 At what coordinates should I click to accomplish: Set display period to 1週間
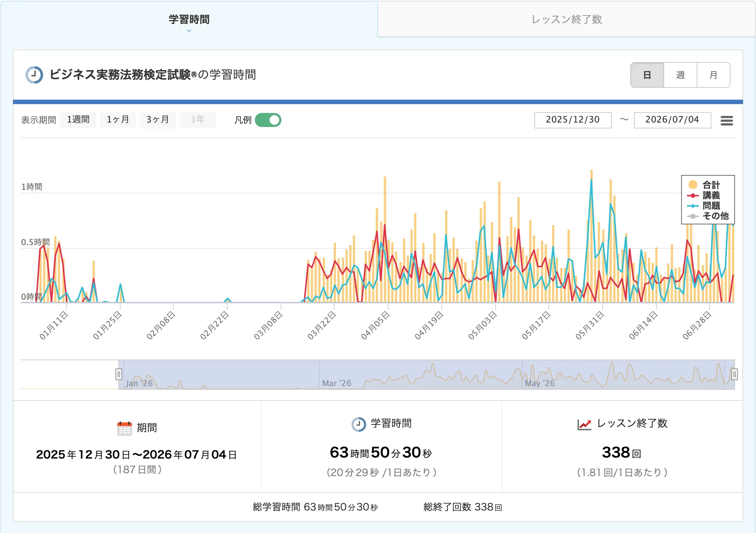[78, 120]
